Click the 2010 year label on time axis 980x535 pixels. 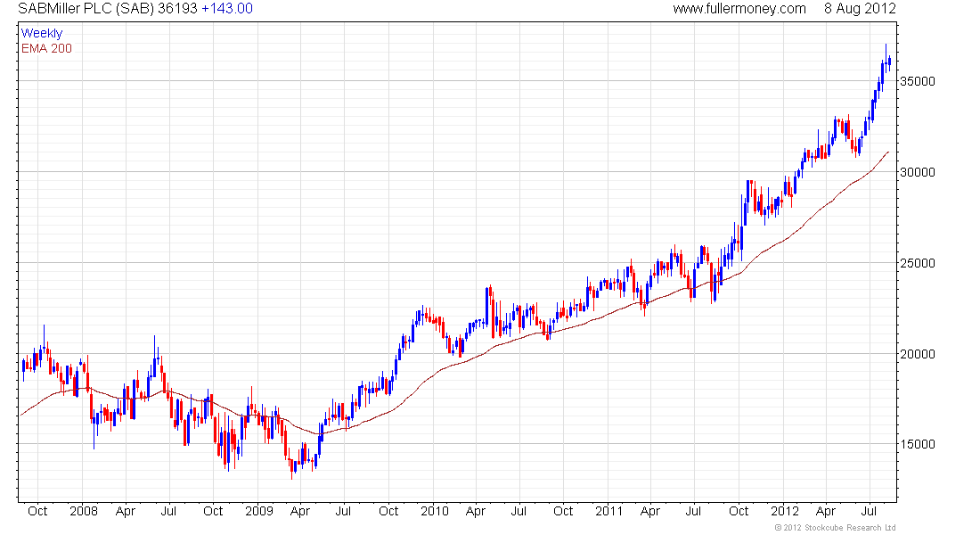(435, 511)
